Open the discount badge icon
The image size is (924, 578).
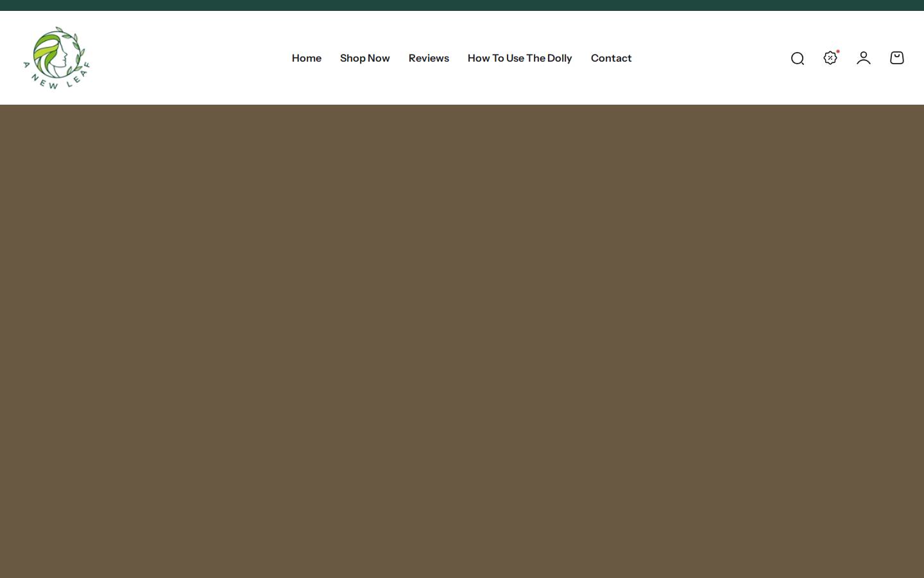pos(830,58)
